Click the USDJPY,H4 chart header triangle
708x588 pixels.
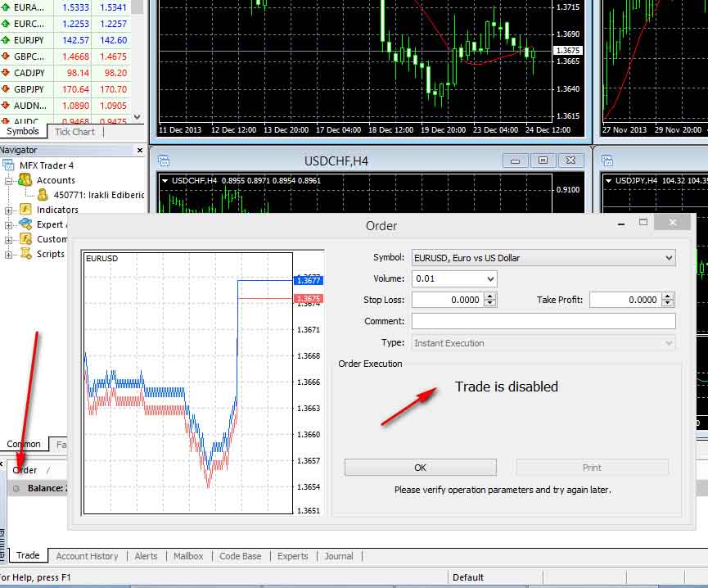[609, 181]
